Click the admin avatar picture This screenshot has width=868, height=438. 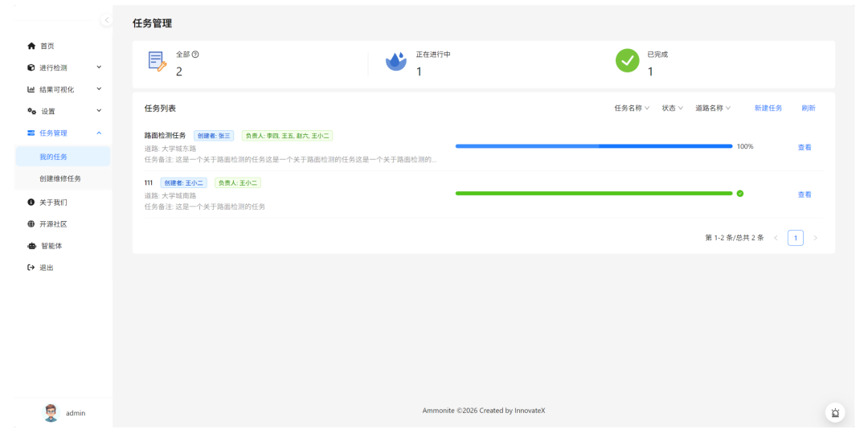point(51,412)
